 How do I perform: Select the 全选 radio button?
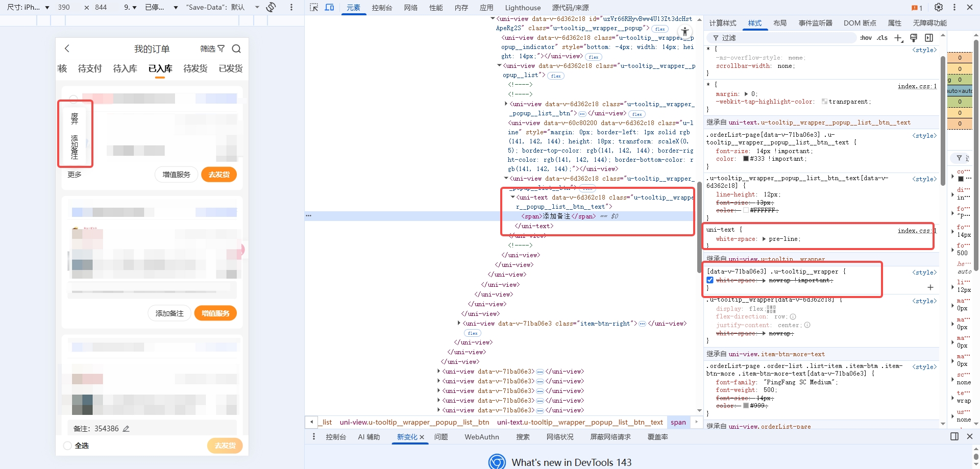pos(67,446)
